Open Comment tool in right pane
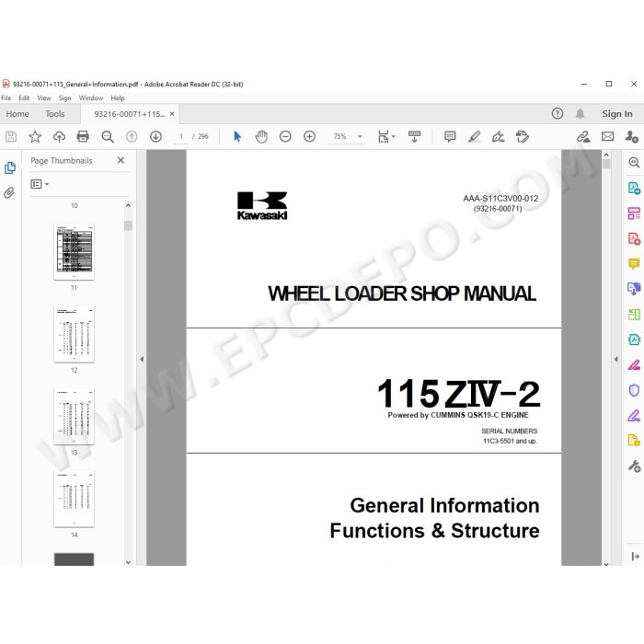644x644 pixels. (x=634, y=264)
